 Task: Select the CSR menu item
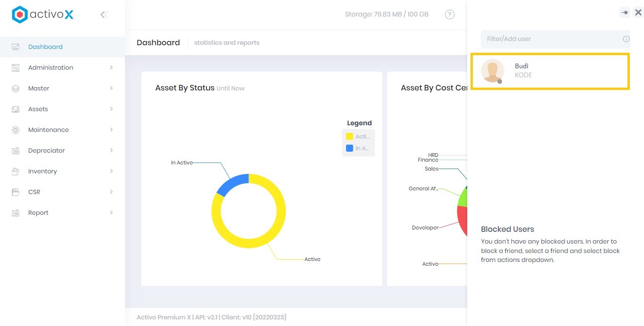click(x=34, y=192)
